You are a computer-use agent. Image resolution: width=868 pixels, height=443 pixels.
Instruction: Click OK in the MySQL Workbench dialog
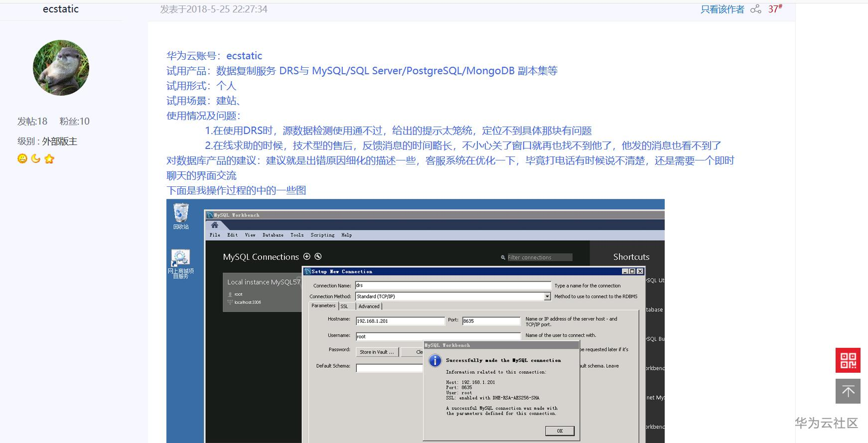(x=560, y=431)
